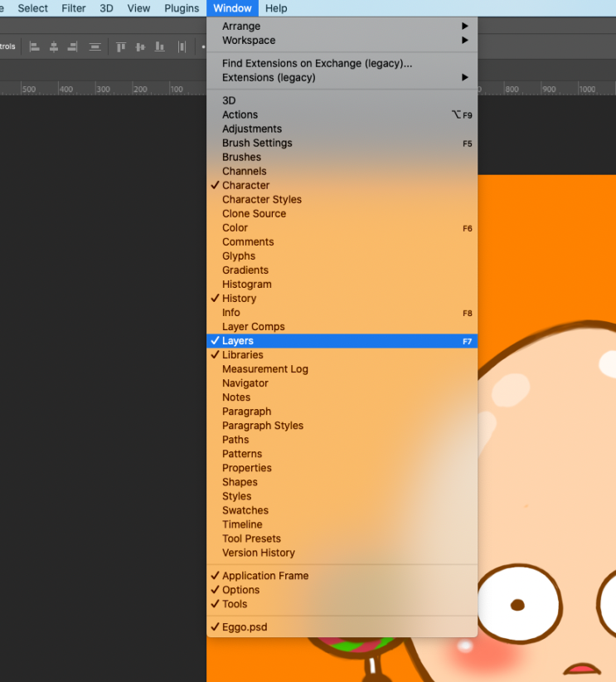Expand the Arrange submenu
Image resolution: width=616 pixels, height=682 pixels.
342,26
